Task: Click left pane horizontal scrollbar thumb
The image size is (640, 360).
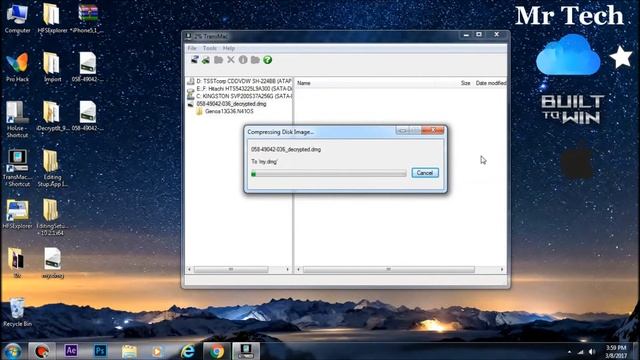Action: [231, 269]
